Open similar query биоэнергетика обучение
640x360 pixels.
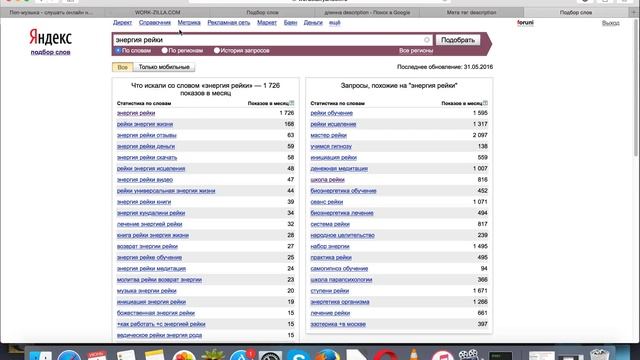pyautogui.click(x=343, y=191)
